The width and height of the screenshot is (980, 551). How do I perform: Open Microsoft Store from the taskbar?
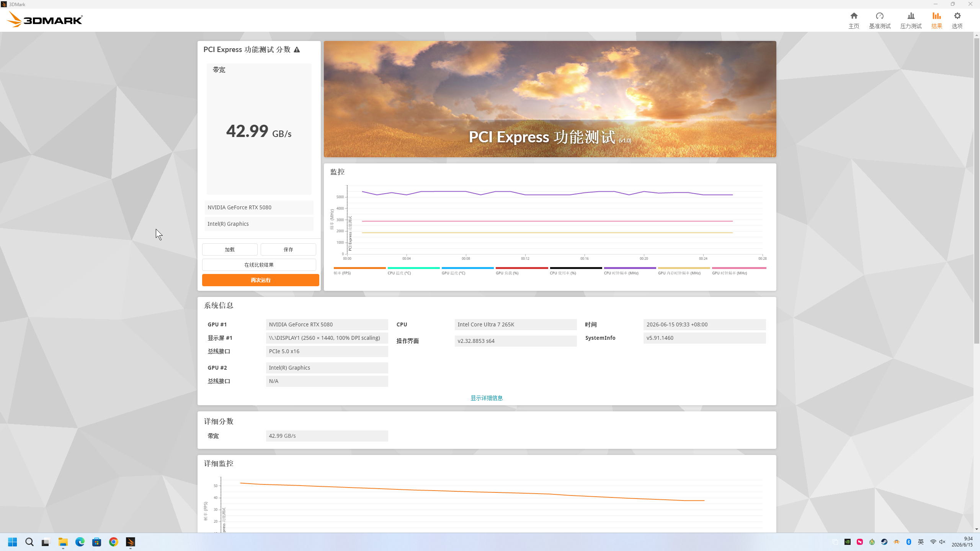click(x=96, y=542)
